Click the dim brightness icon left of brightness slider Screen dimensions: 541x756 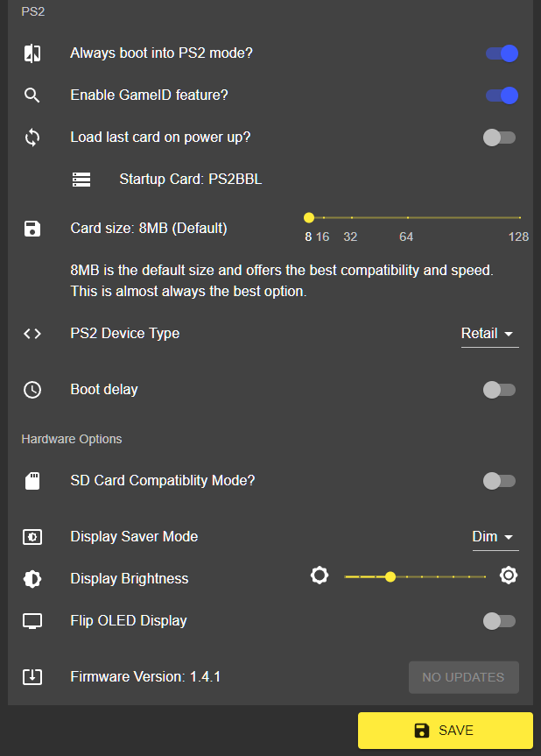[319, 576]
